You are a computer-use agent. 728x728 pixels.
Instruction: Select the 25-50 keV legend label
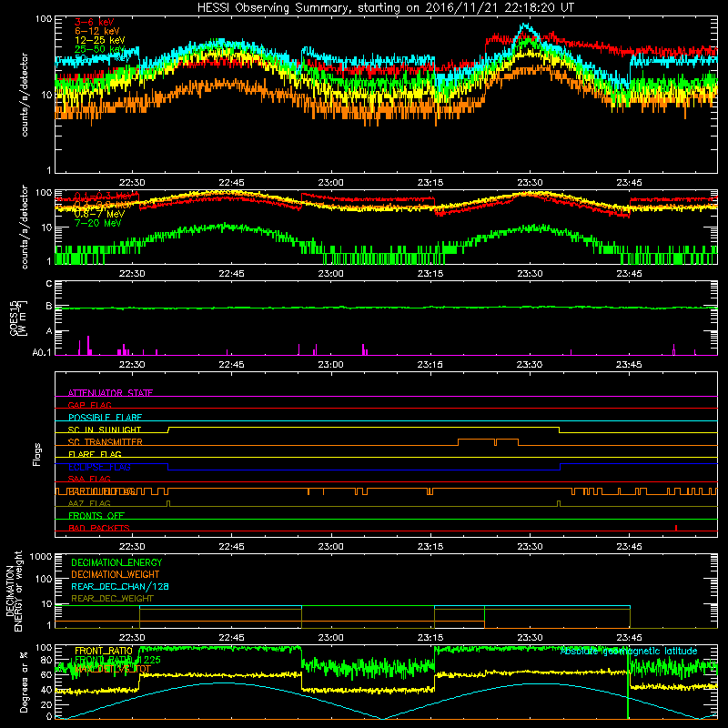click(100, 49)
